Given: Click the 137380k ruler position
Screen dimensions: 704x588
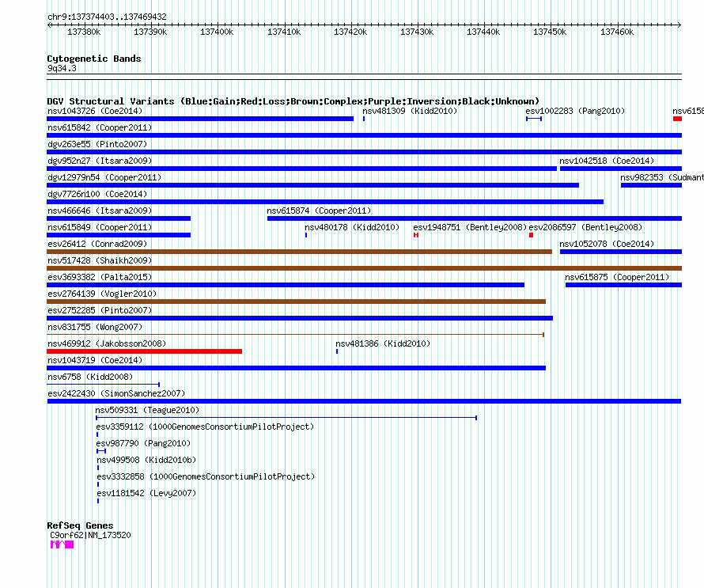Looking at the screenshot, I should click(84, 32).
